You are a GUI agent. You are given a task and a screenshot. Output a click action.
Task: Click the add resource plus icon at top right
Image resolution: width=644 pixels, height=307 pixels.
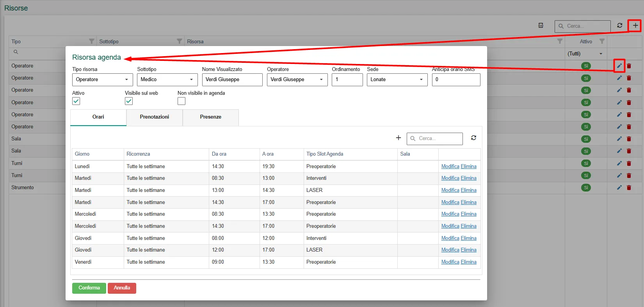635,26
